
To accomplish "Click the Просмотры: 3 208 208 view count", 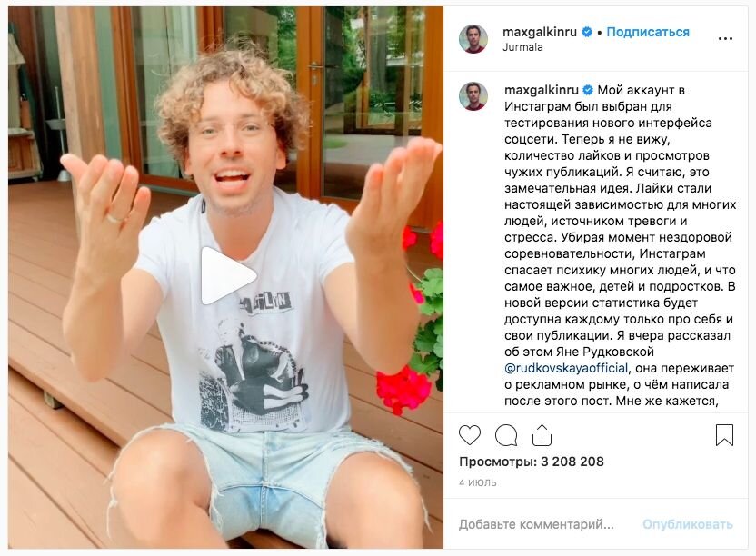I will tap(532, 462).
